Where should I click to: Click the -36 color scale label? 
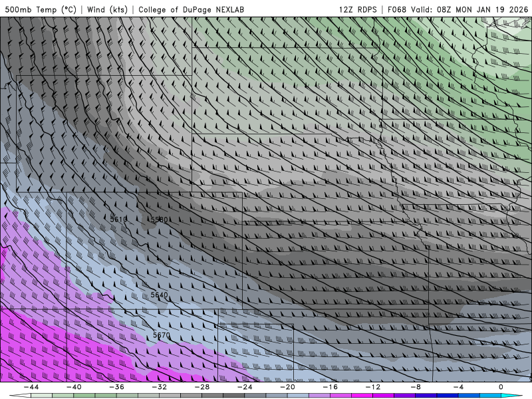(x=117, y=387)
